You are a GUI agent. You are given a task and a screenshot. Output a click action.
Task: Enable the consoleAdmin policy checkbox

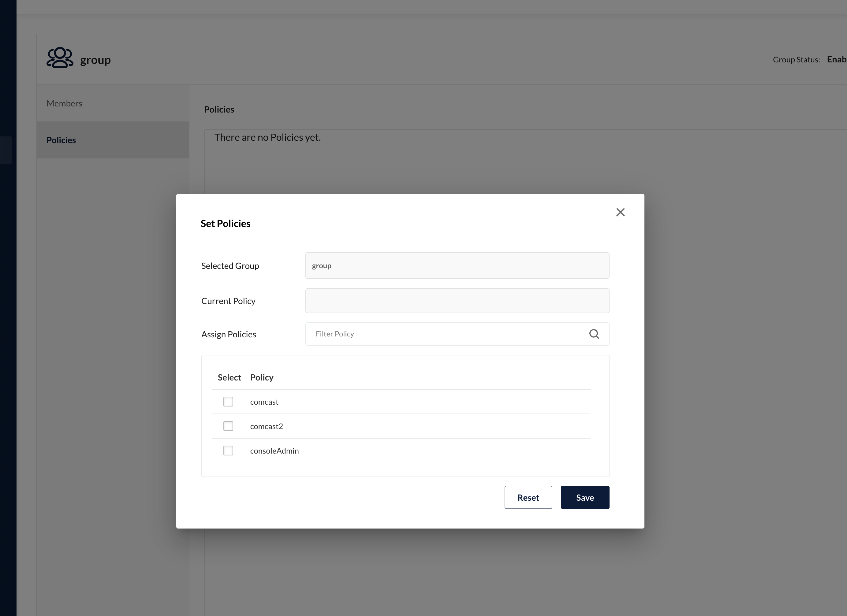228,451
